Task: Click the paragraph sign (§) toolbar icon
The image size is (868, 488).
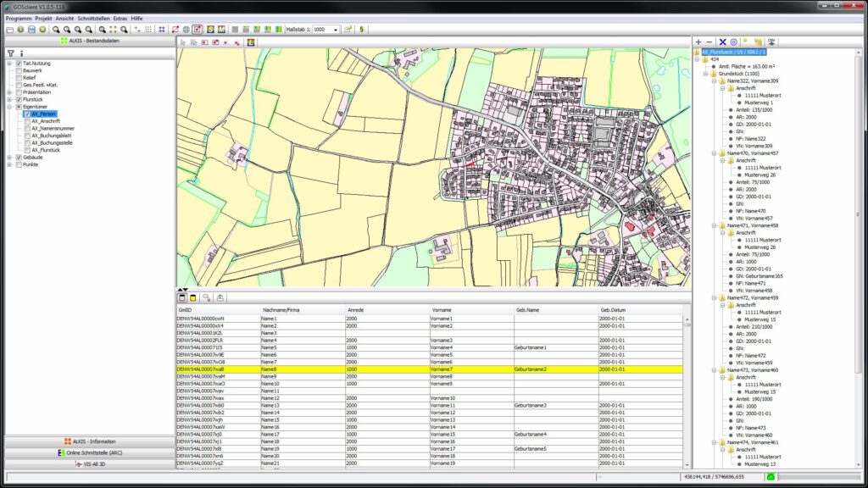Action: point(362,30)
